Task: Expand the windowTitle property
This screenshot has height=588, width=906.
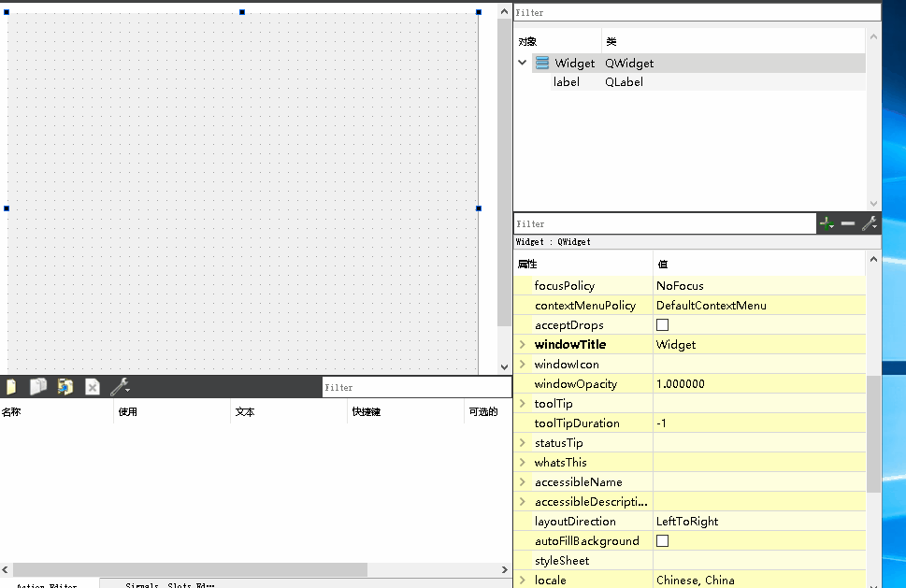Action: [523, 344]
